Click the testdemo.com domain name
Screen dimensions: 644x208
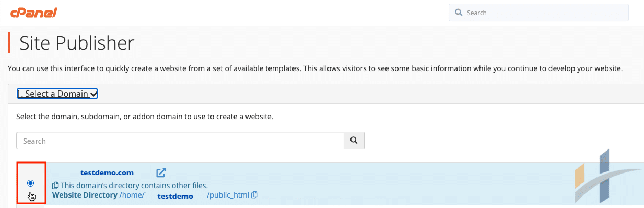pos(107,172)
